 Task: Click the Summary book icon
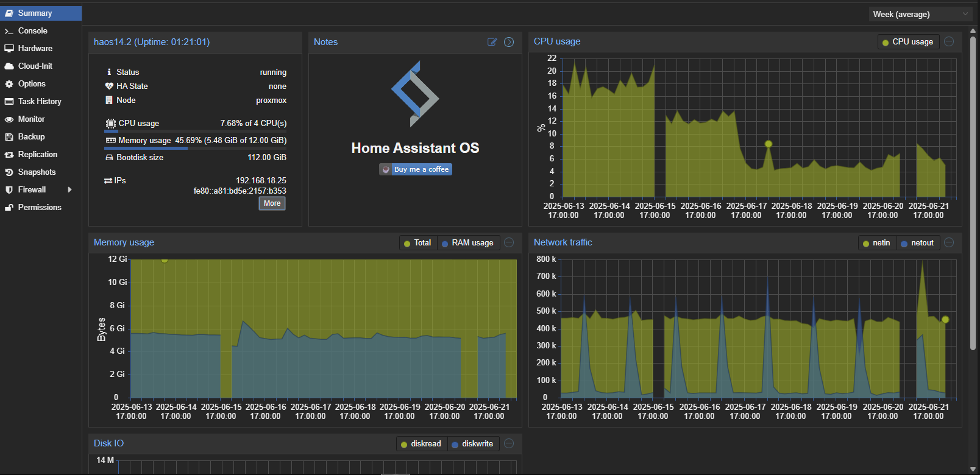tap(9, 13)
